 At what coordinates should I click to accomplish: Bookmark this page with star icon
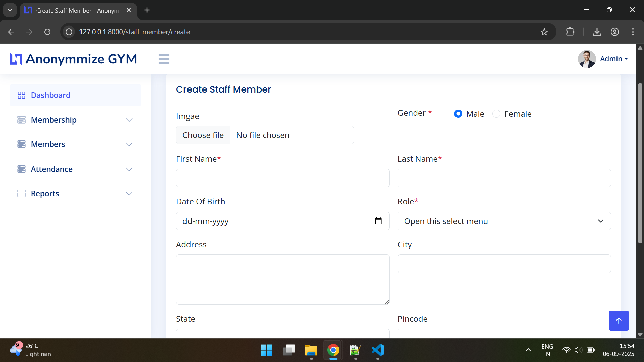544,32
